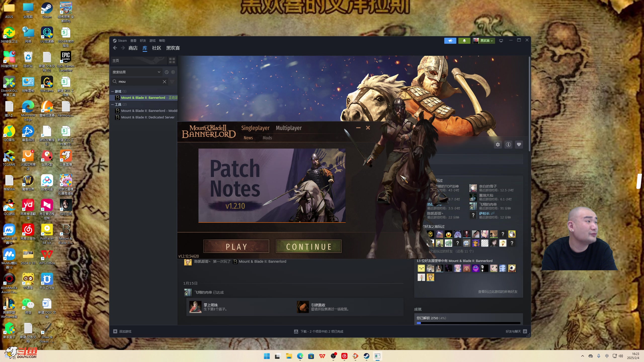Image resolution: width=644 pixels, height=362 pixels.
Task: Switch to Mods section in launcher
Action: point(267,138)
